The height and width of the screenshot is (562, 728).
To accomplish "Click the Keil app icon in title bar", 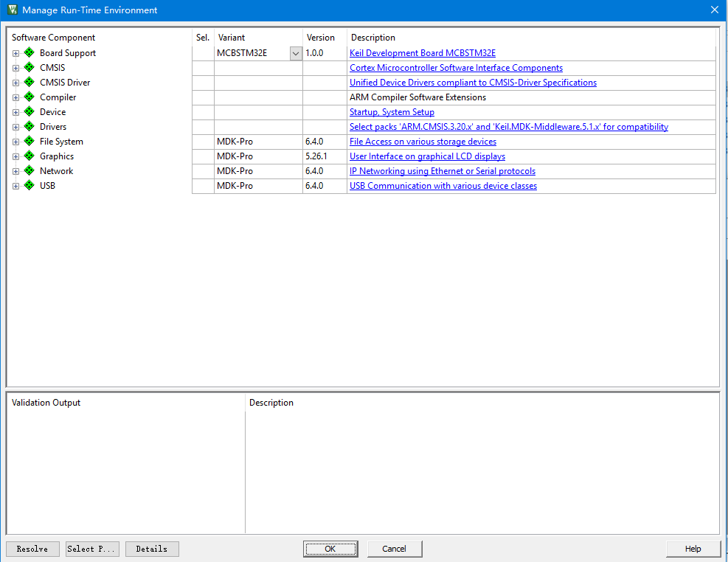I will [x=13, y=10].
